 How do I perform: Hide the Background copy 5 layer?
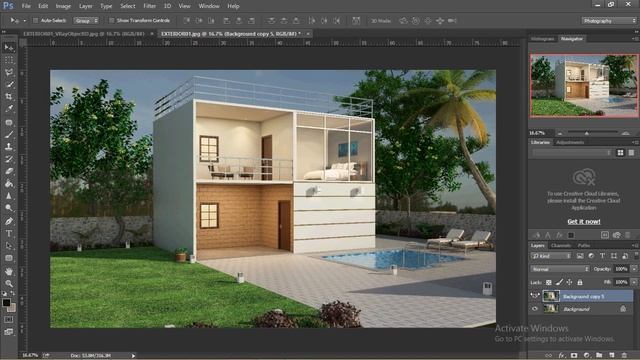point(535,296)
